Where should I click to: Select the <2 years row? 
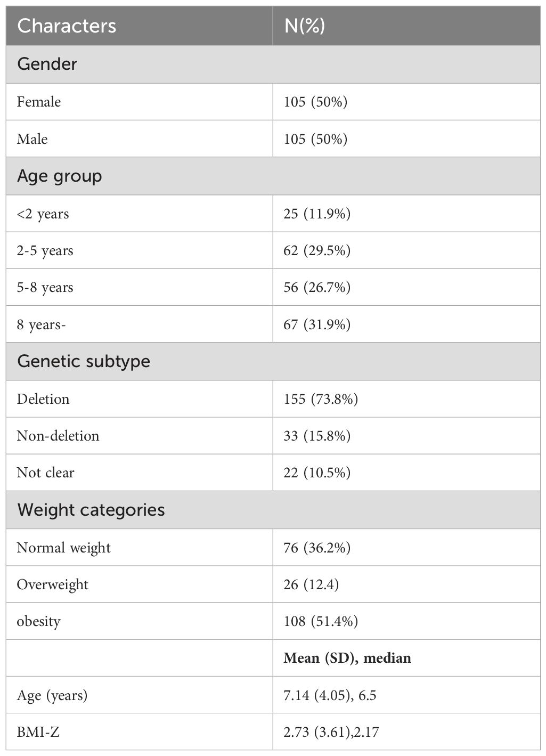[273, 214]
